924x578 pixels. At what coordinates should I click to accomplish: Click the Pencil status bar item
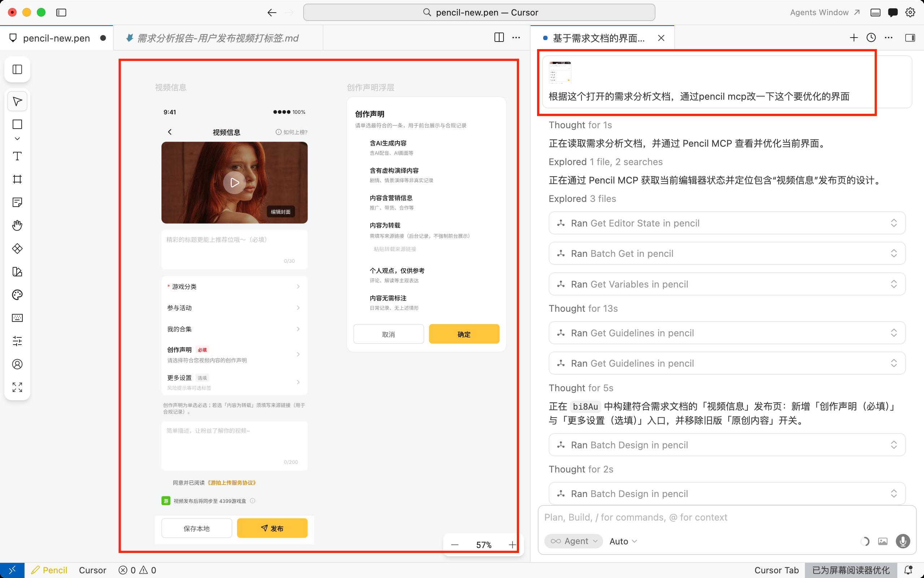click(x=49, y=570)
